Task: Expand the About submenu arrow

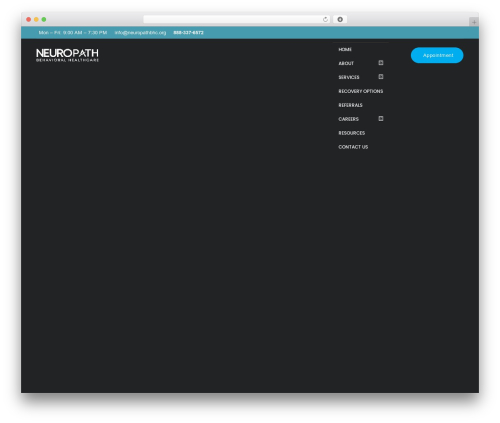Action: click(x=381, y=63)
